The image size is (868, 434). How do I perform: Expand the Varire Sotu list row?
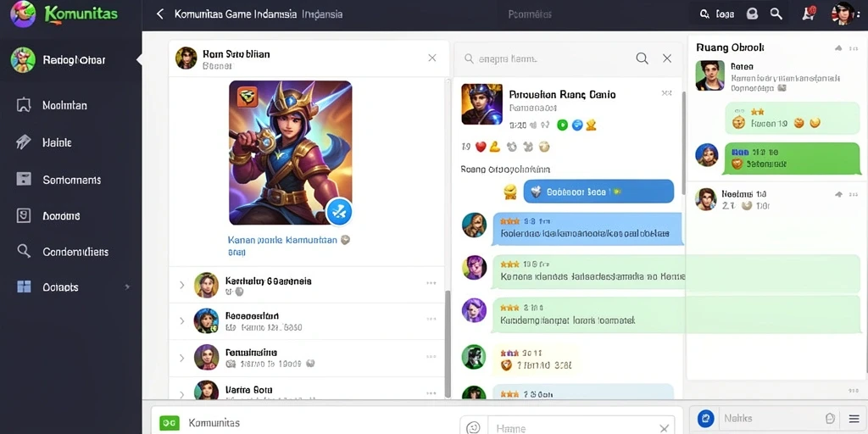pyautogui.click(x=181, y=394)
